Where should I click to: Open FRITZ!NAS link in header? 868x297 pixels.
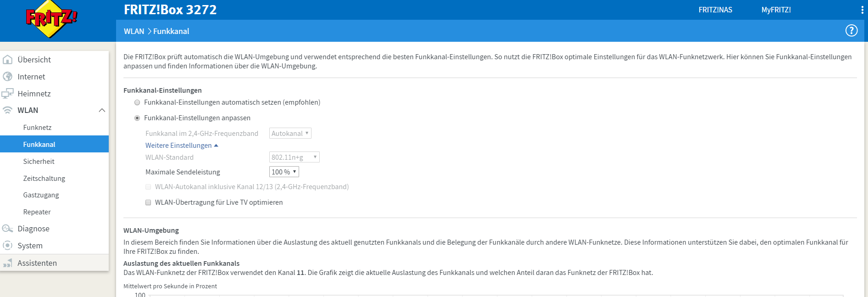(x=715, y=10)
